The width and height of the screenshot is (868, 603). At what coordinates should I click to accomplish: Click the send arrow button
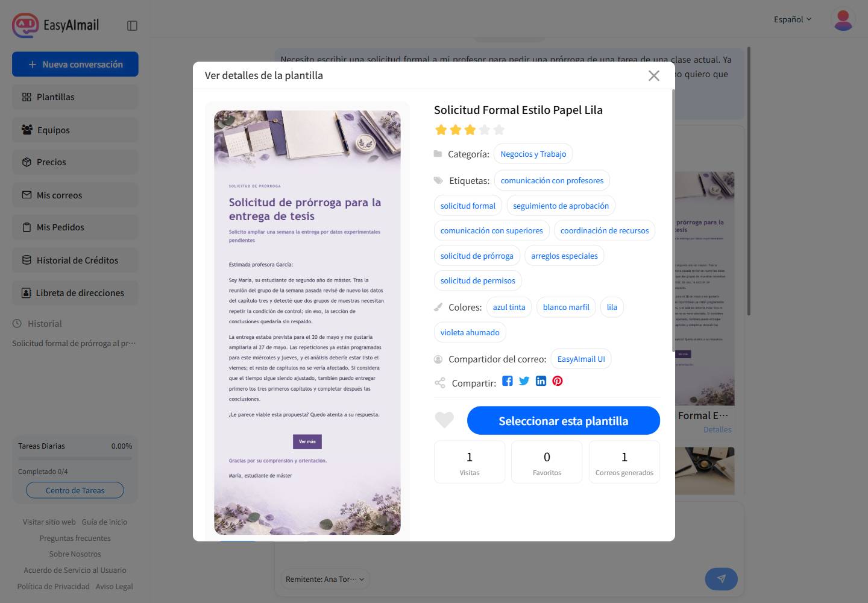point(721,579)
